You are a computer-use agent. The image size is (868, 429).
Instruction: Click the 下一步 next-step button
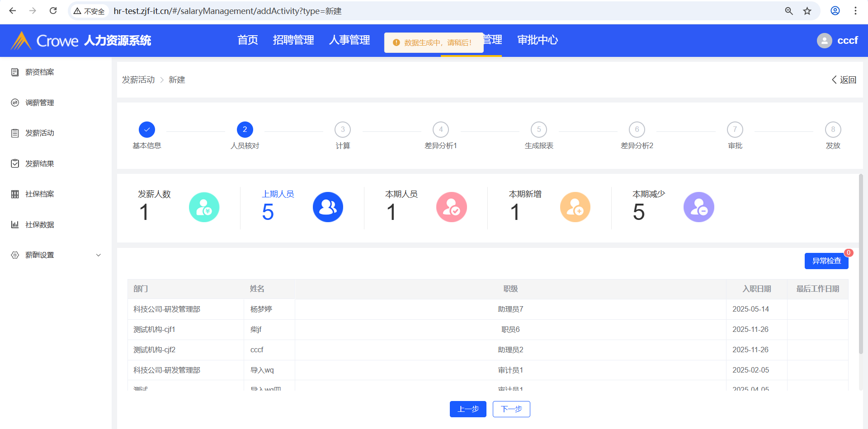click(511, 409)
